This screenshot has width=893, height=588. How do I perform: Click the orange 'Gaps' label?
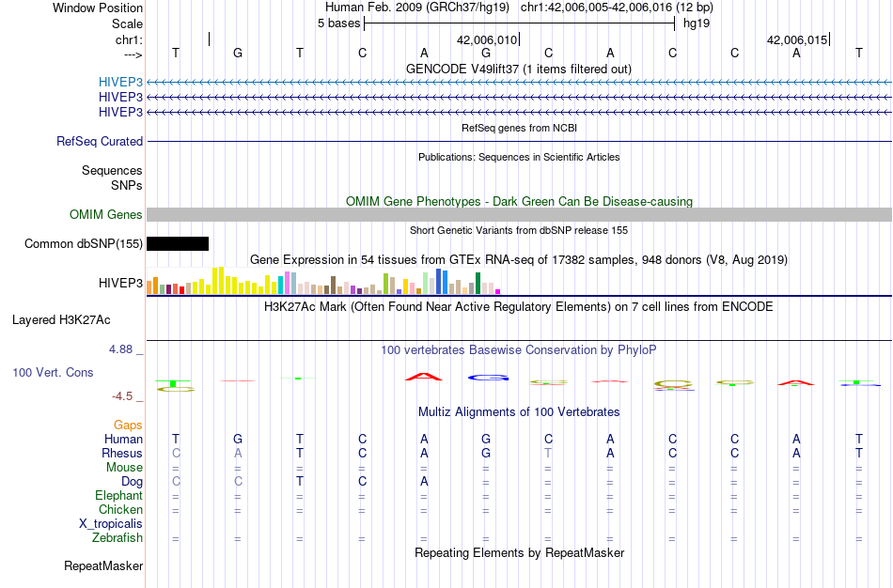coord(128,426)
